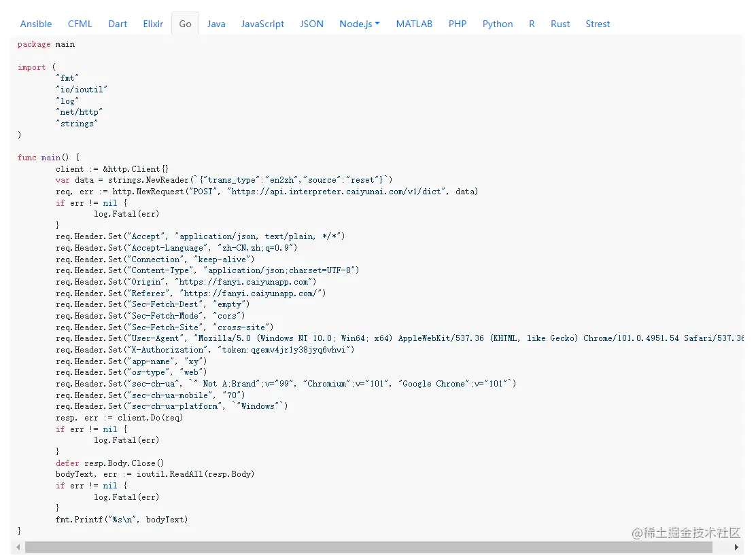The height and width of the screenshot is (555, 756).
Task: Click the Content-Type header line
Action: 207,271
